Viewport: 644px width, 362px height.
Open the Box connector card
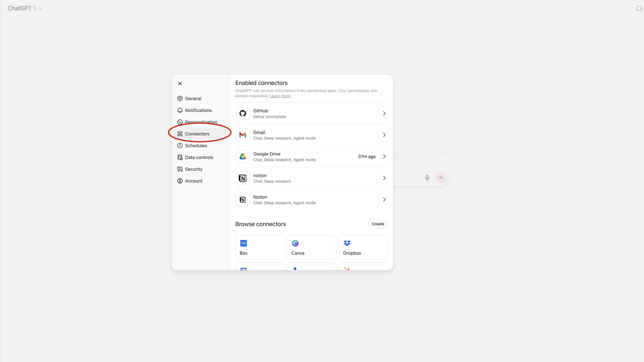click(x=260, y=247)
